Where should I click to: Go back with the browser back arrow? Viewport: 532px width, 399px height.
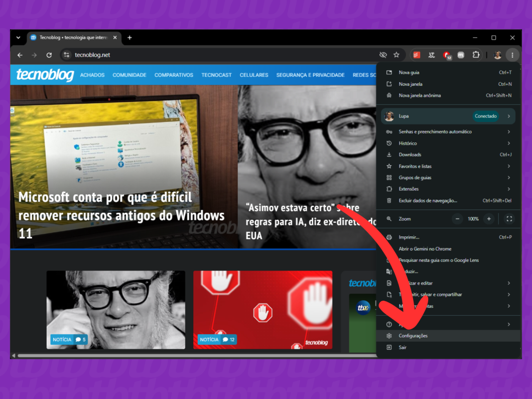tap(20, 55)
